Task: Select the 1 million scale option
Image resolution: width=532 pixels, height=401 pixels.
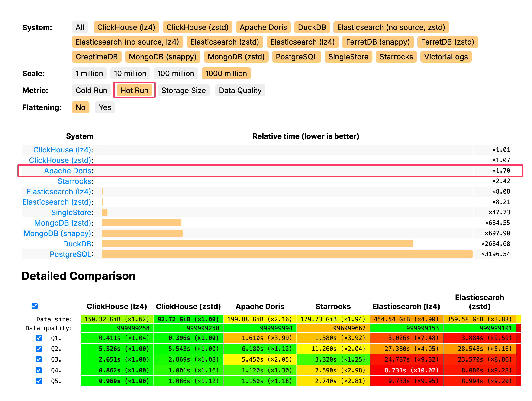Action: (89, 73)
